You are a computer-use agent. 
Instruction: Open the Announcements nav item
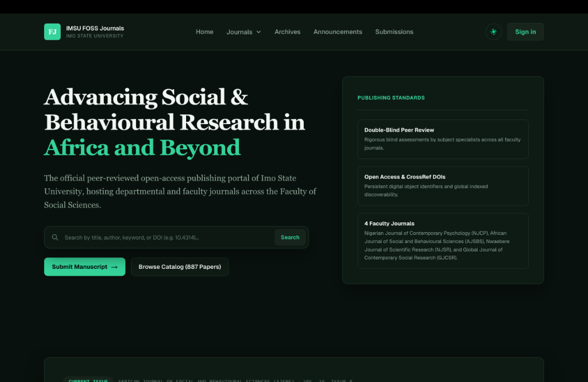(338, 32)
